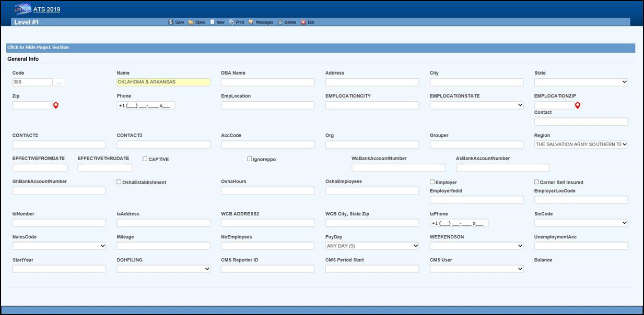This screenshot has height=315, width=644.
Task: Click the Delete trash icon
Action: (280, 22)
